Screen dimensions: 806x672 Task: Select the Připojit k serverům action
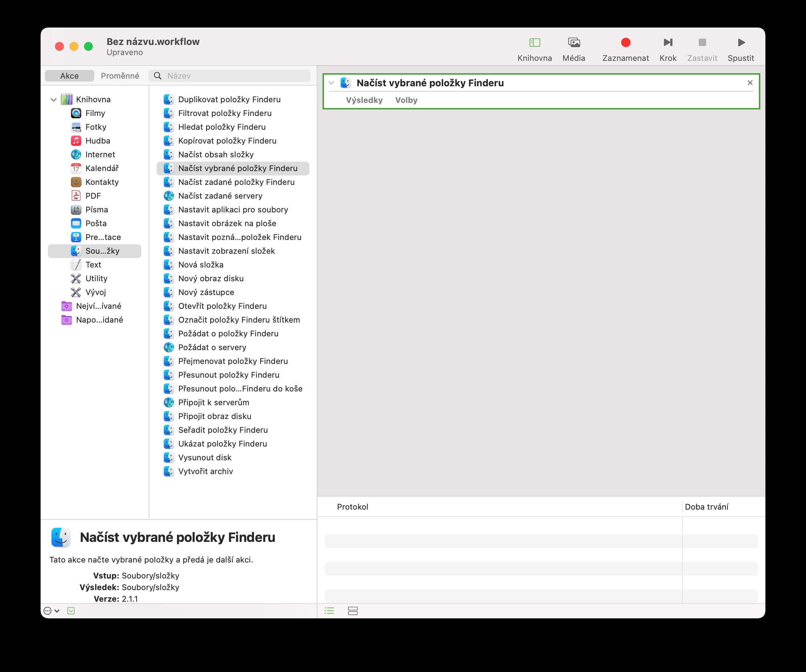213,402
